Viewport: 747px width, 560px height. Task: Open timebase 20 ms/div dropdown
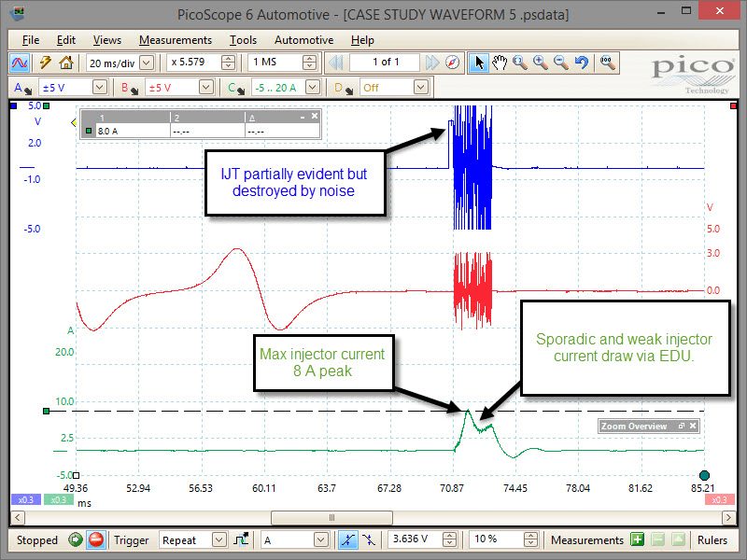point(147,63)
